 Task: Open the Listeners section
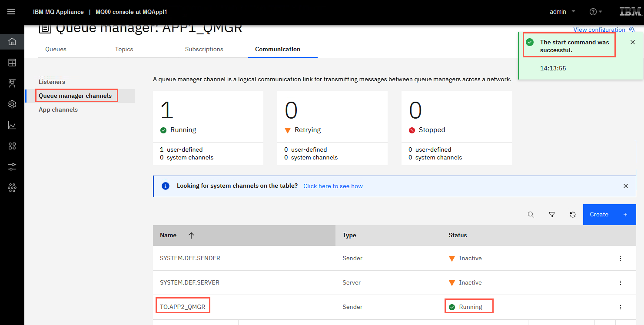52,82
